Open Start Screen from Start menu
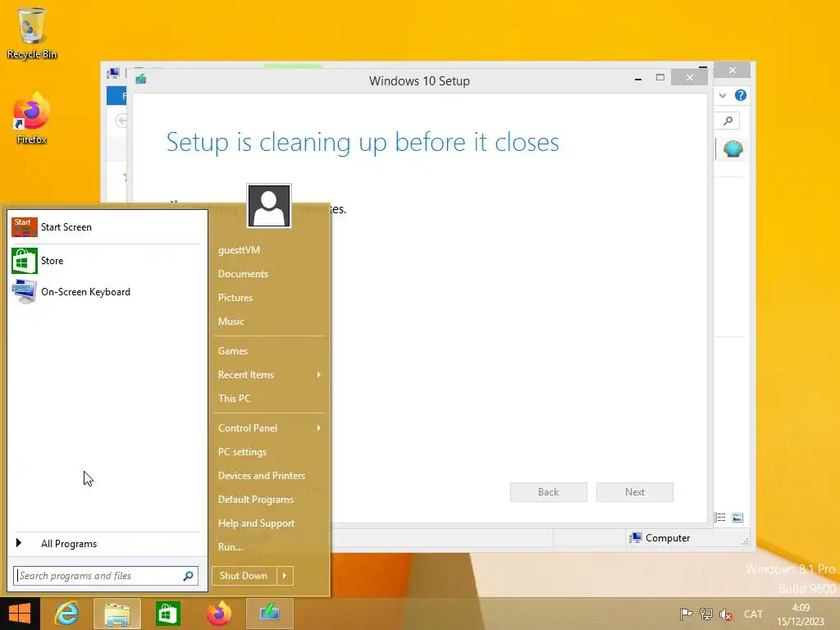Image resolution: width=840 pixels, height=630 pixels. tap(106, 227)
